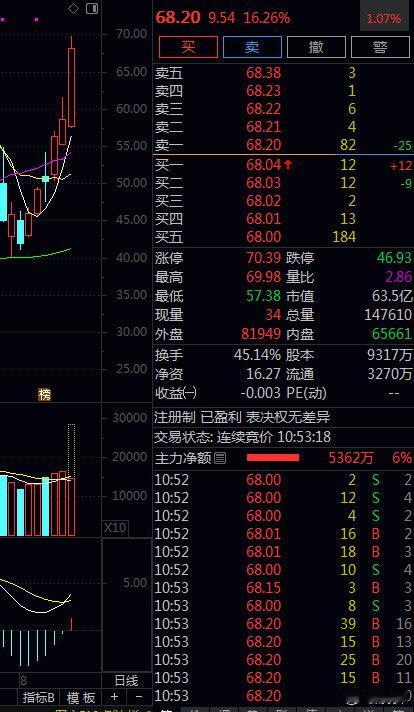Image resolution: width=414 pixels, height=712 pixels.
Task: Click the 榜 badge below the chart
Action: coord(44,395)
